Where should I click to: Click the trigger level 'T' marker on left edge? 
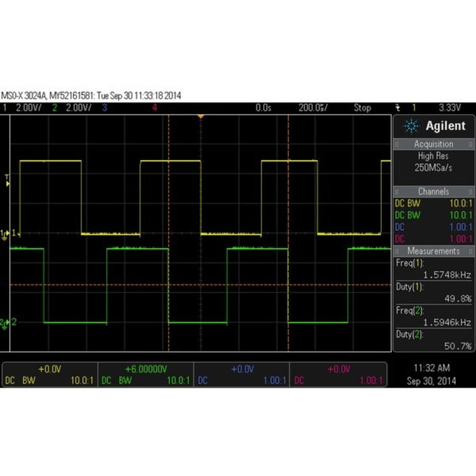point(7,178)
